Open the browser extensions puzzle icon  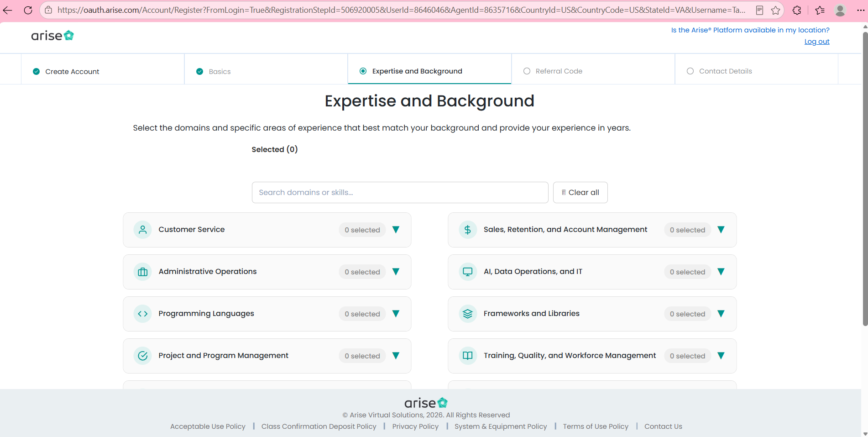[797, 10]
